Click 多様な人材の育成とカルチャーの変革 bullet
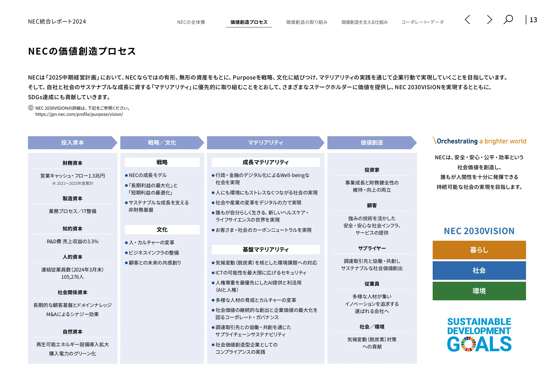 [254, 300]
